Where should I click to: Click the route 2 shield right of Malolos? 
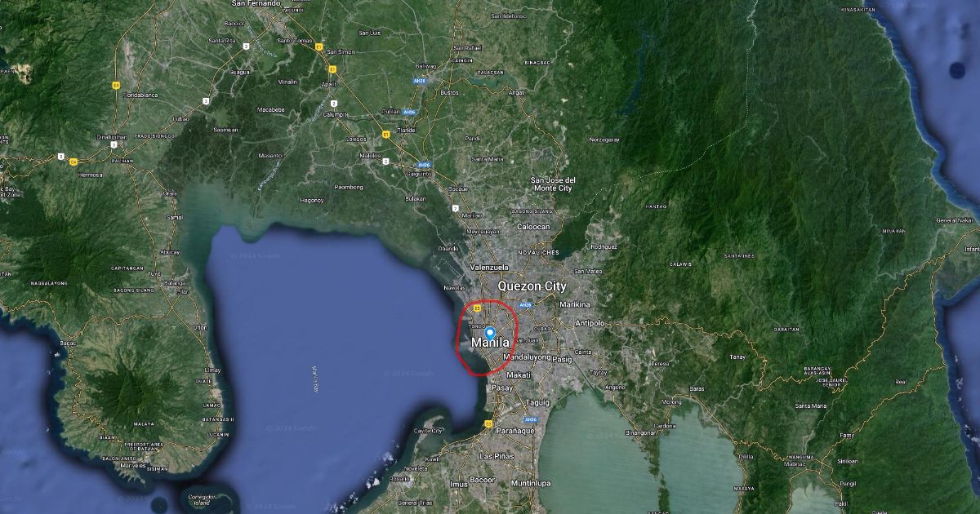point(385,161)
